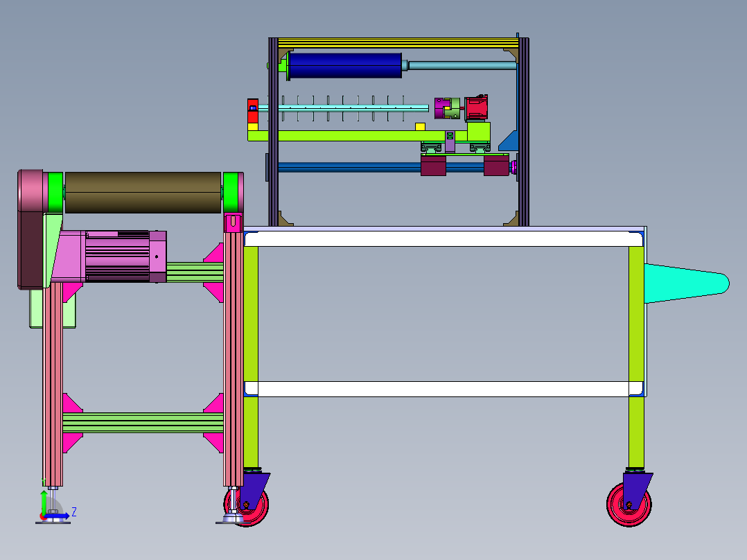Select the pink belt housing at the roller end

[31, 191]
